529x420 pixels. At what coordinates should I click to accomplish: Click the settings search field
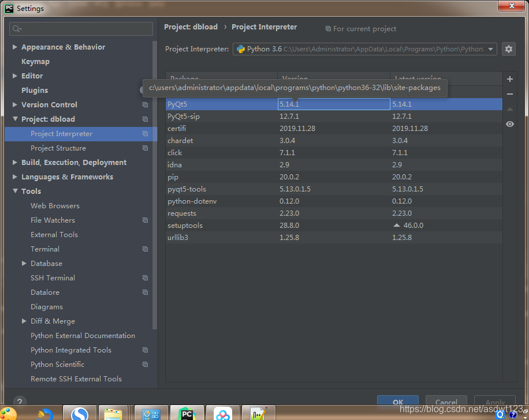[81, 29]
